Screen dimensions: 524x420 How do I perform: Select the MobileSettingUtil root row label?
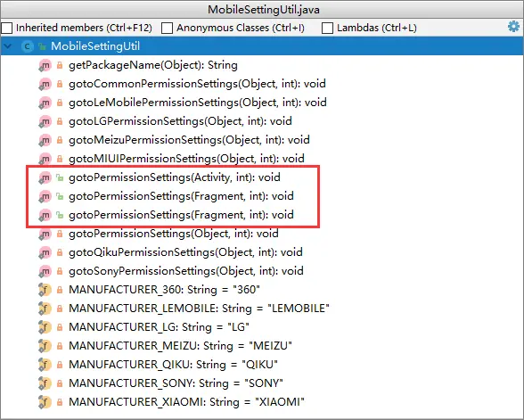(x=95, y=46)
